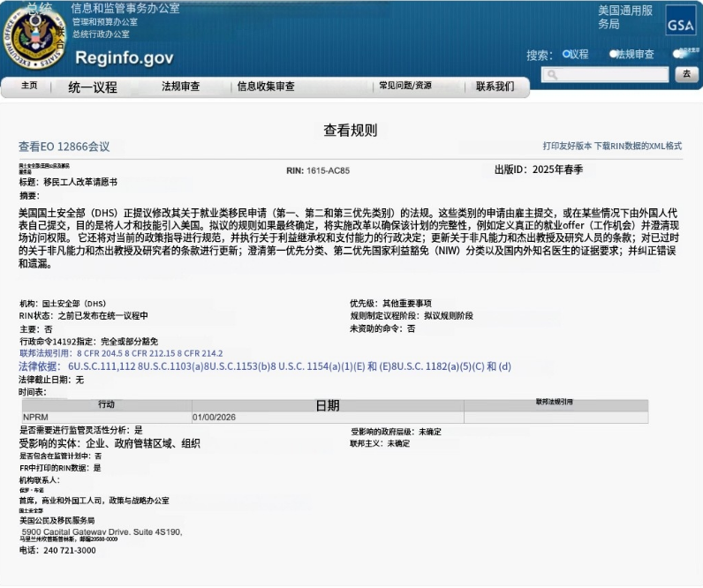Click the Reginfo.gov site title

124,59
